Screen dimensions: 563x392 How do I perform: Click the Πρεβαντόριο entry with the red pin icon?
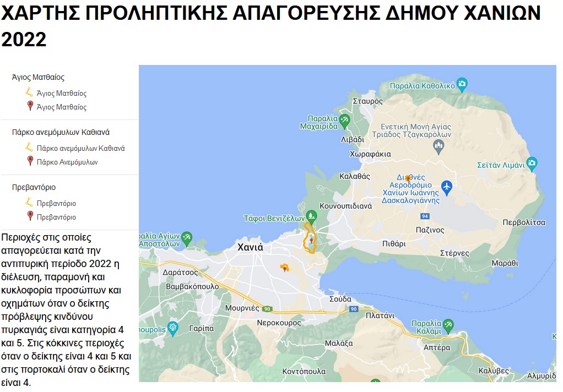(x=56, y=217)
